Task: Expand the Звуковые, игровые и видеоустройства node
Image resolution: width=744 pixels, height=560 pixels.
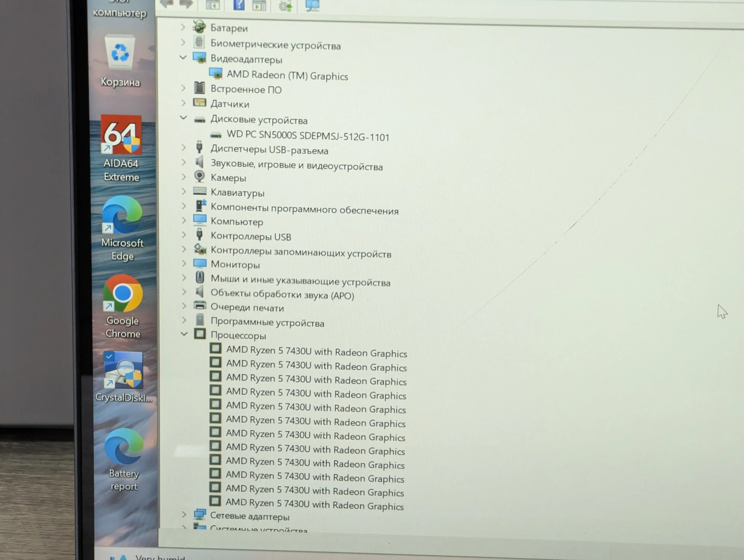Action: click(x=183, y=162)
